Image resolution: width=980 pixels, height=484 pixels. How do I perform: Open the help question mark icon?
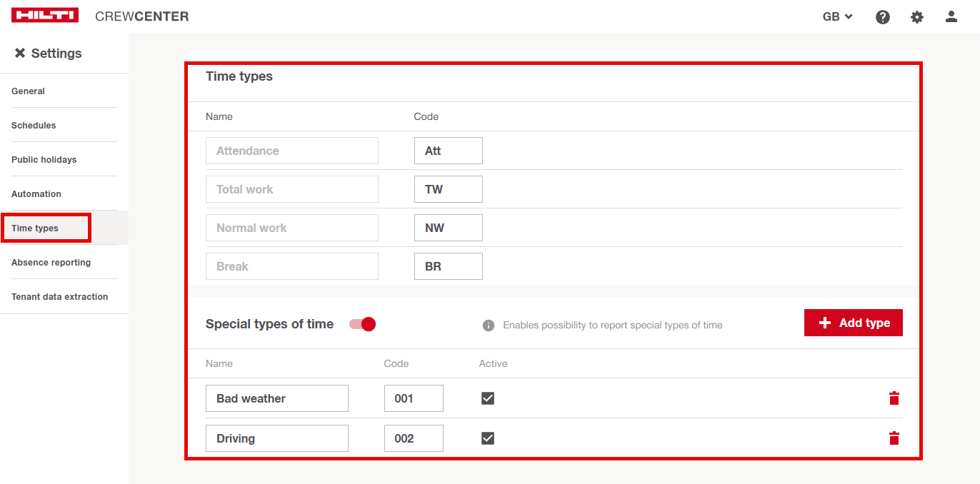(x=883, y=16)
